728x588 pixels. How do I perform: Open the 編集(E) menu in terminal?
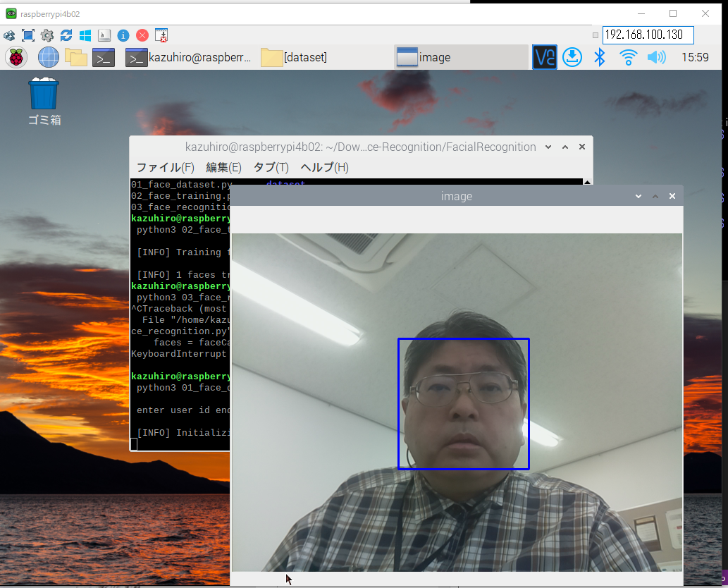click(x=223, y=167)
